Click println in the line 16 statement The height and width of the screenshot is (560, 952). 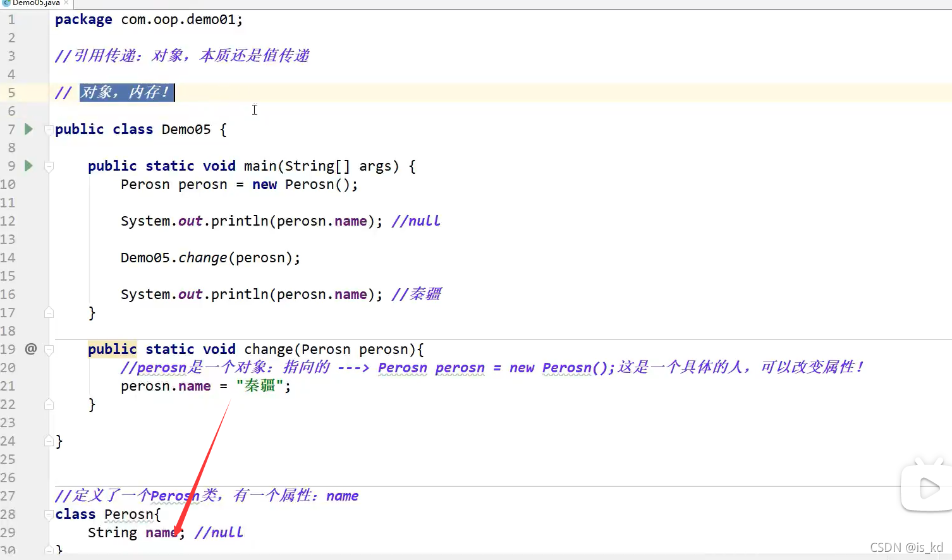point(240,294)
